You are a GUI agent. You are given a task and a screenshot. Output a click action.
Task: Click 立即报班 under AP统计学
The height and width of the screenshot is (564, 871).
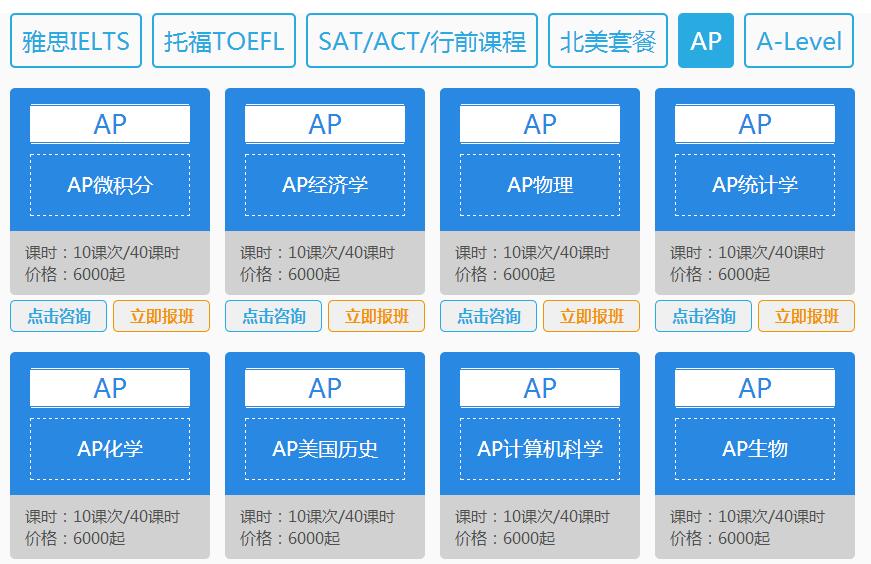tap(807, 316)
